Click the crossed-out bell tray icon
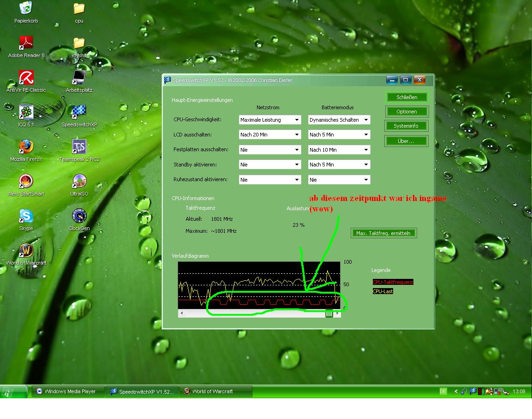The image size is (532, 419). 489,391
